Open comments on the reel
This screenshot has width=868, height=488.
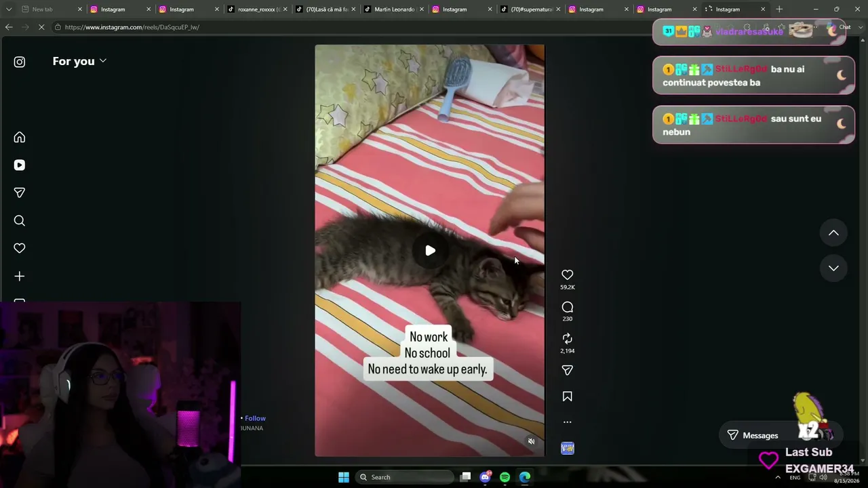tap(568, 307)
